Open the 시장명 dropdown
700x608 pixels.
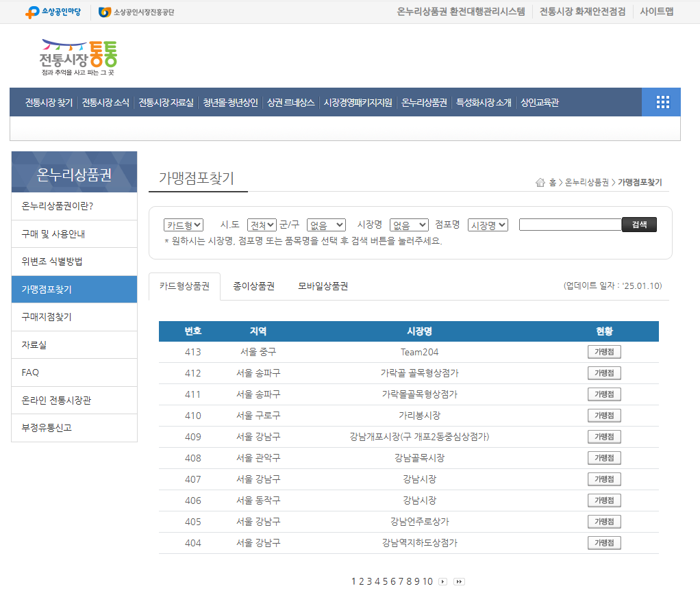coord(408,224)
